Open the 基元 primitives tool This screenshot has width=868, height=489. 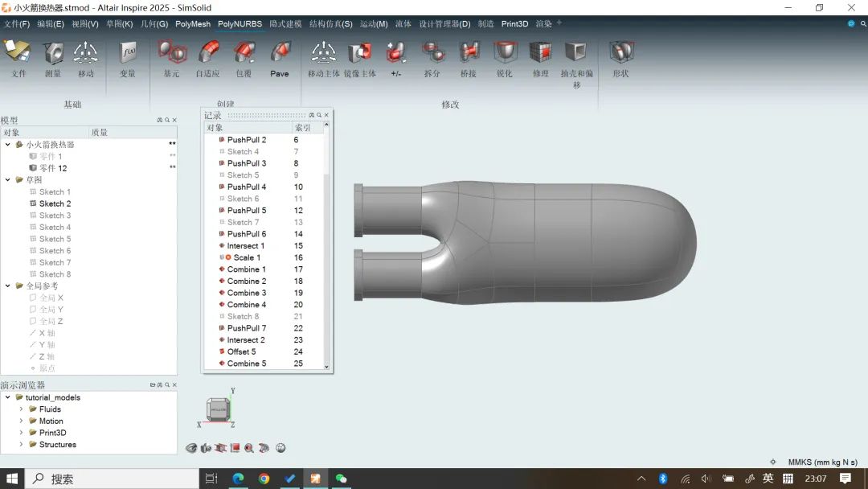point(171,56)
